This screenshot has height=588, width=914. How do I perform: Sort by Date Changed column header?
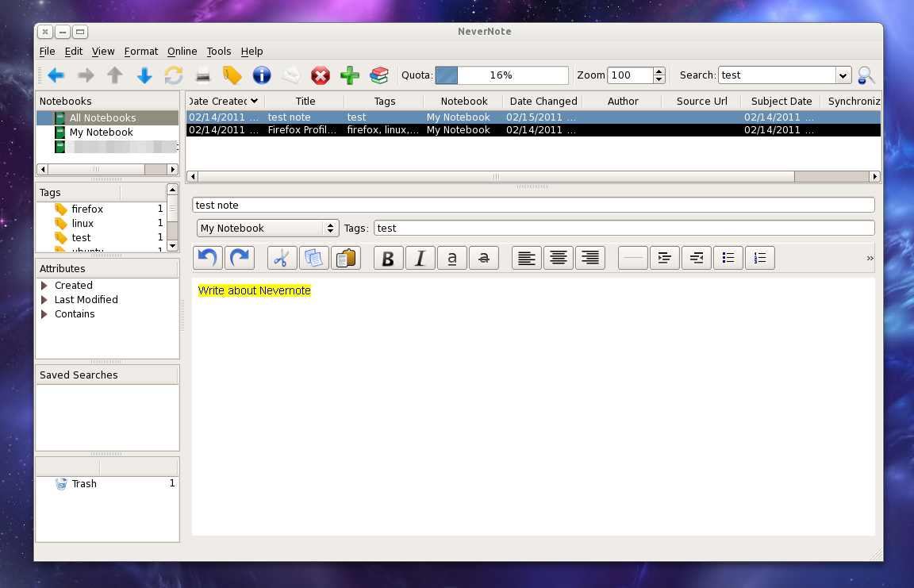click(x=543, y=101)
